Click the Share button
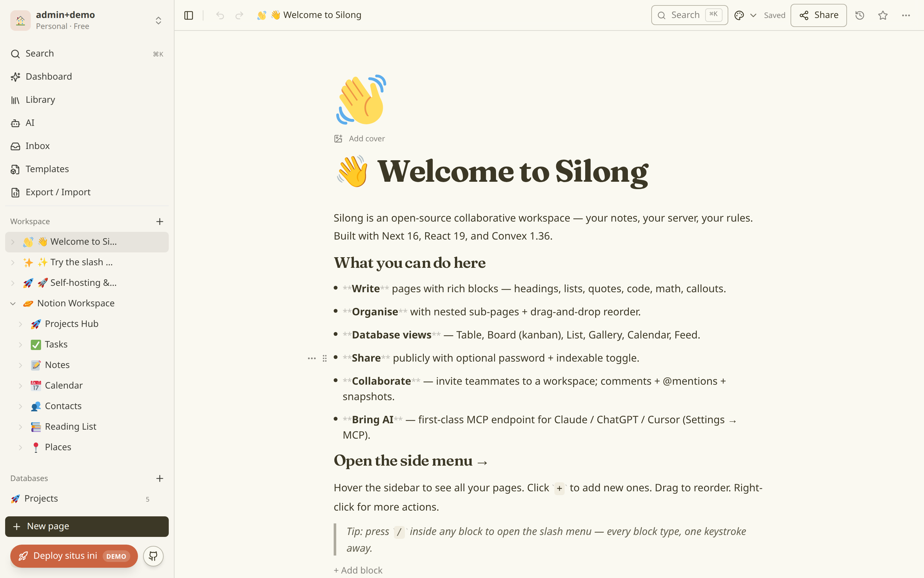 point(818,15)
